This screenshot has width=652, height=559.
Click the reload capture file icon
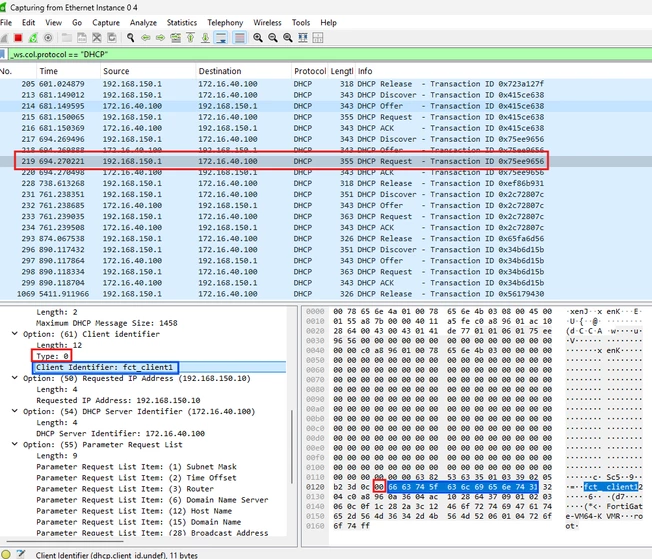click(112, 38)
